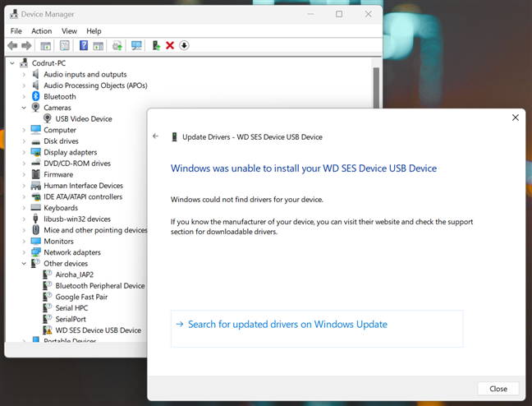Select Serial HPC entry
Viewport: 532px width, 406px height.
pos(71,308)
